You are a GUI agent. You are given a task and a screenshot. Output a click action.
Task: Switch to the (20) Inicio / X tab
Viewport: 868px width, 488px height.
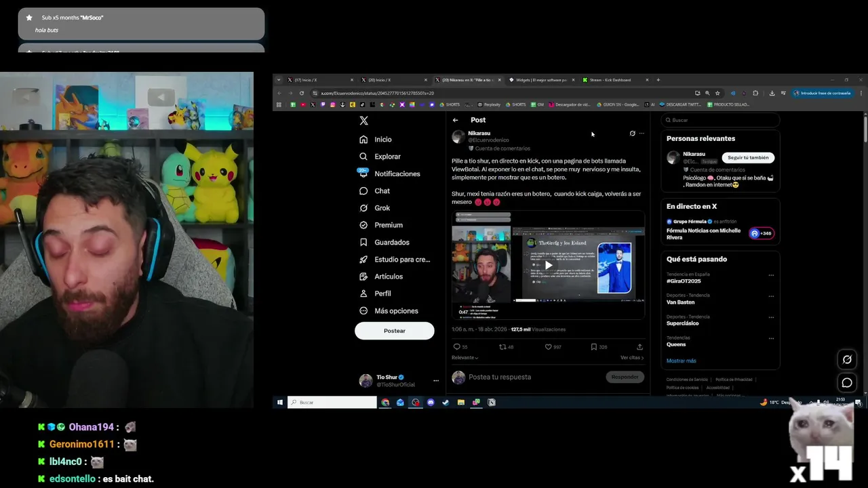point(393,80)
